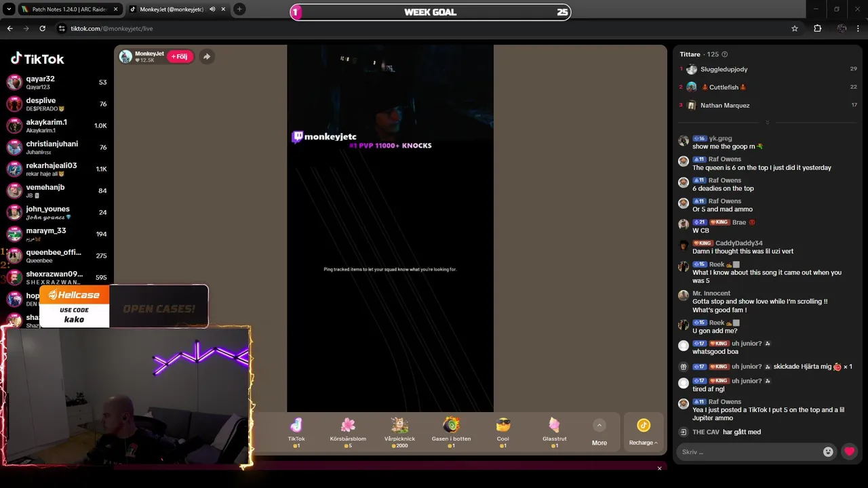This screenshot has height=488, width=868.
Task: Tap the heart like button in chat
Action: 849,452
